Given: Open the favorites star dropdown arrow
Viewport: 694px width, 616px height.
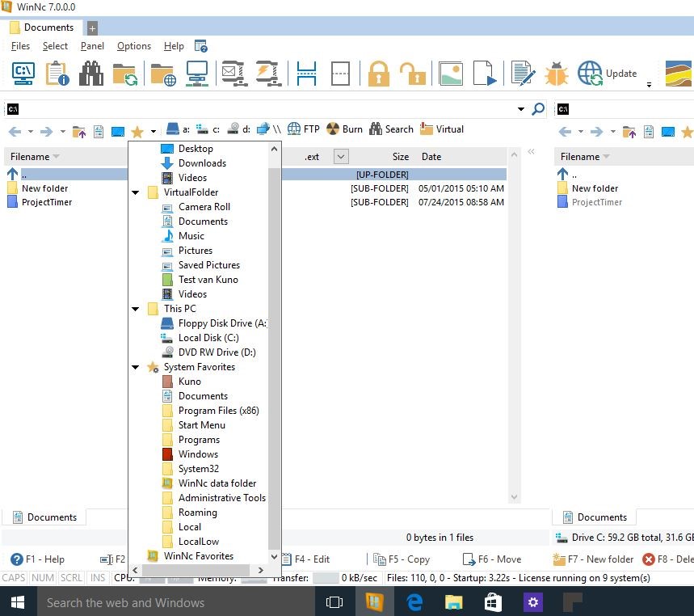Looking at the screenshot, I should 154,132.
